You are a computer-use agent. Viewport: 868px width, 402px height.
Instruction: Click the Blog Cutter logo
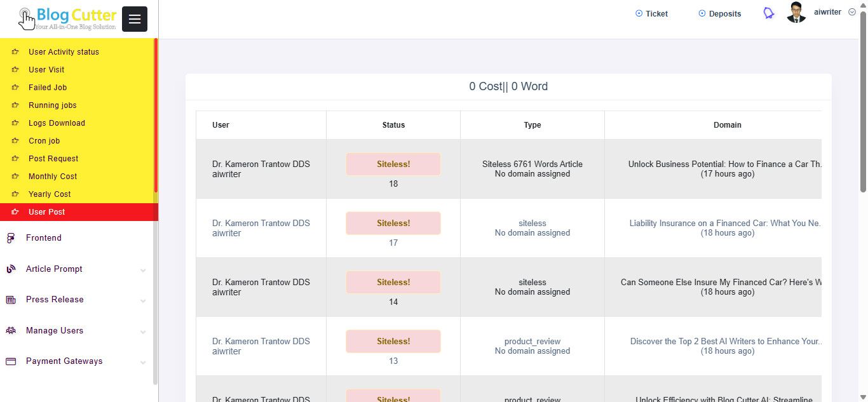click(x=68, y=19)
